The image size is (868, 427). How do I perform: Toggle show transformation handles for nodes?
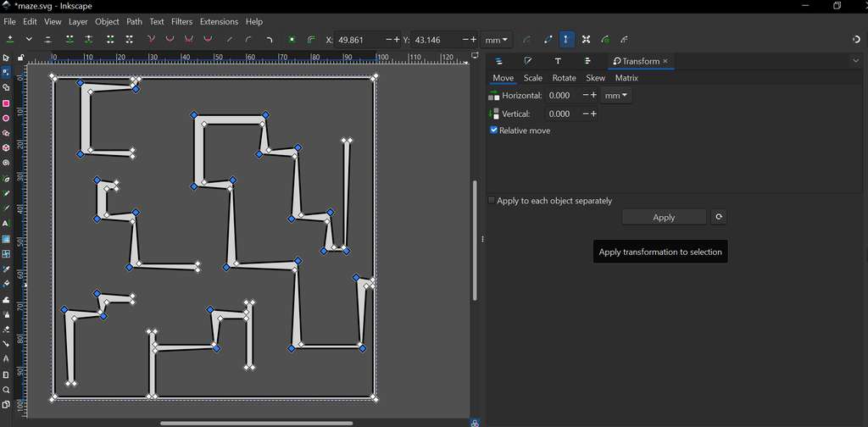587,39
